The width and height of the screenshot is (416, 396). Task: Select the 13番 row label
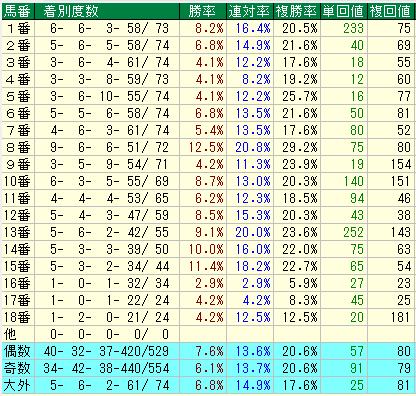(17, 233)
